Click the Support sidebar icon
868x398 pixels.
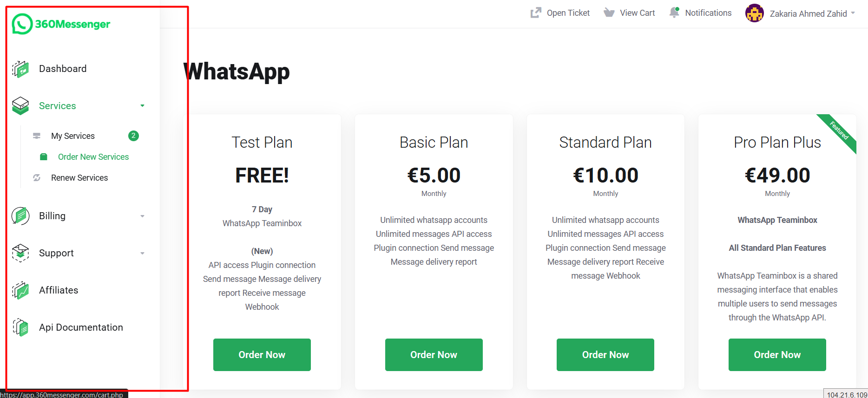coord(20,253)
